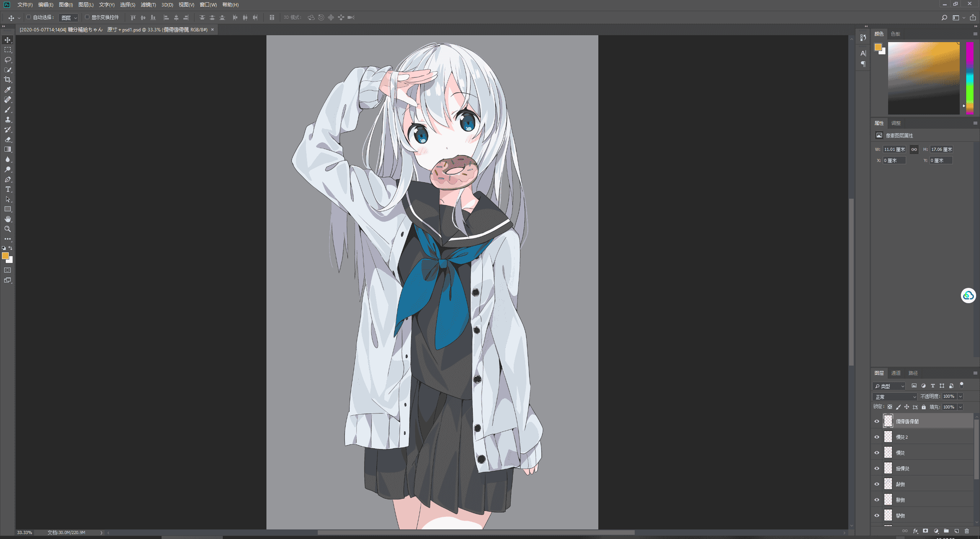
Task: Open the 图像(I) menu
Action: tap(66, 5)
